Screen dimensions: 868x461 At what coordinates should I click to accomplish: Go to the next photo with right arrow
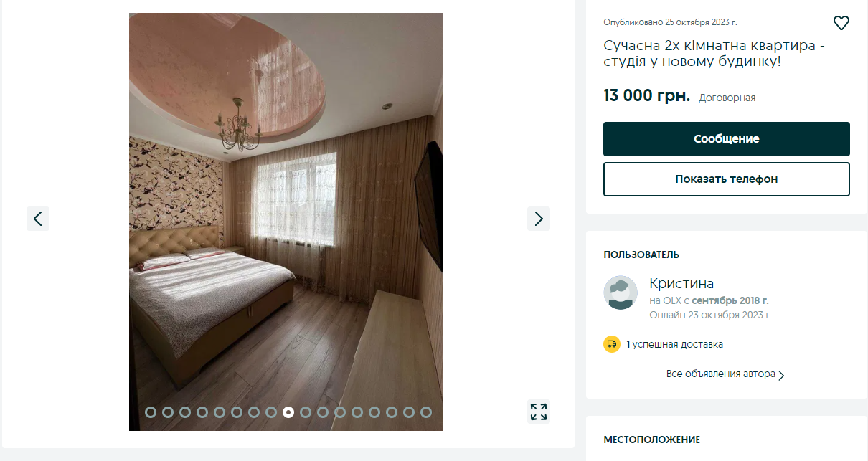tap(539, 219)
